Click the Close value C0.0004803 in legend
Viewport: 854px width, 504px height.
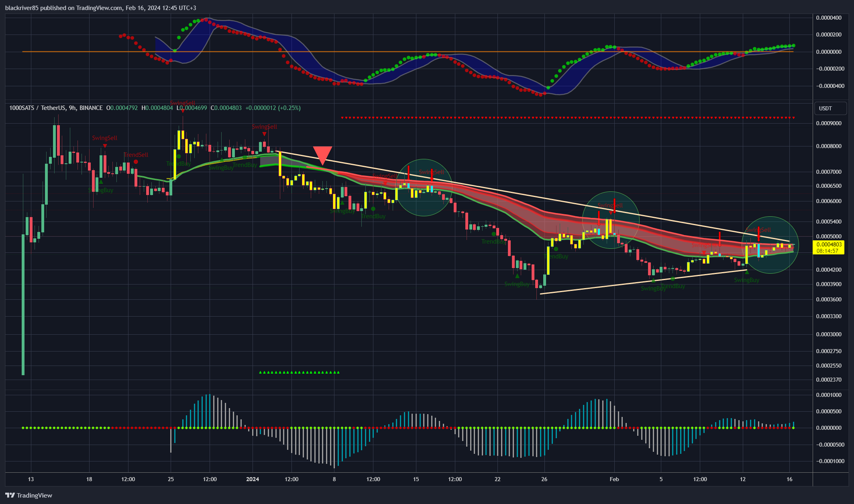click(x=226, y=108)
